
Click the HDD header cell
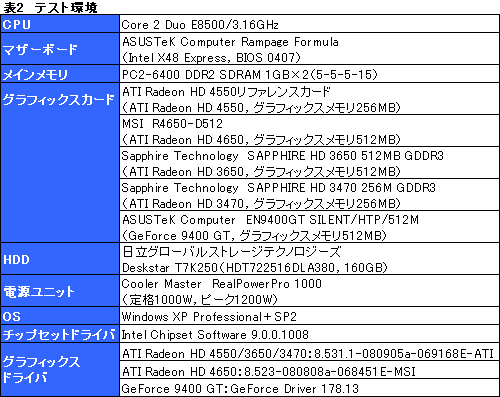coord(60,259)
